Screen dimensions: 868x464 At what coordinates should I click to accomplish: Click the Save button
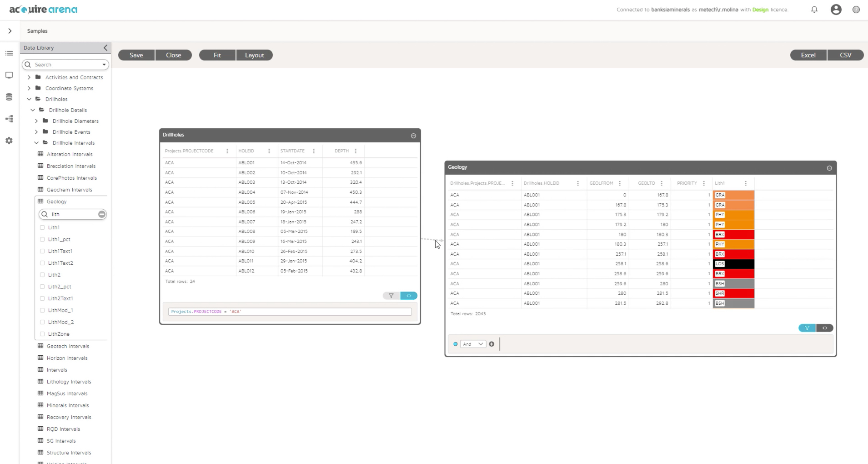click(x=136, y=55)
